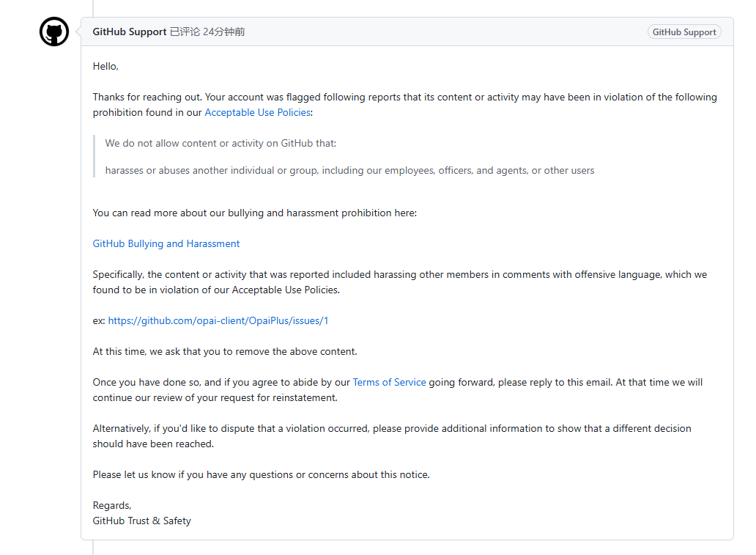
Task: Open the Terms of Service link
Action: tap(389, 382)
